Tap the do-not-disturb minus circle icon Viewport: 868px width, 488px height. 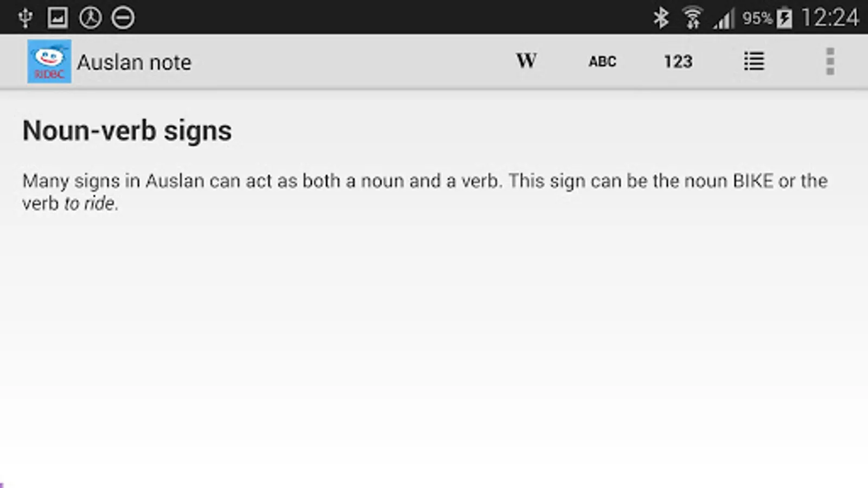pos(123,18)
